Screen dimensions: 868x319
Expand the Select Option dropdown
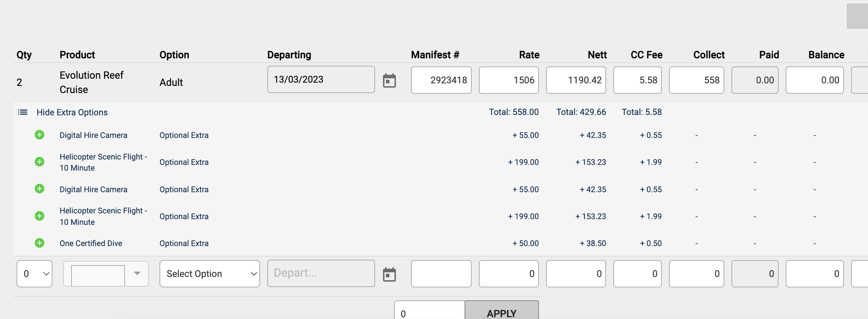210,274
